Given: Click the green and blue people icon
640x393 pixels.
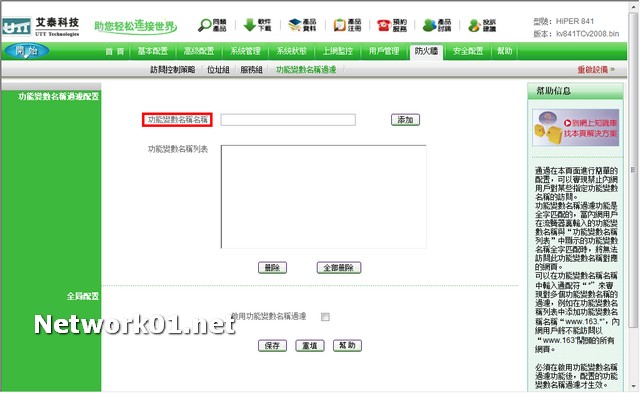Looking at the screenshot, I should click(429, 25).
